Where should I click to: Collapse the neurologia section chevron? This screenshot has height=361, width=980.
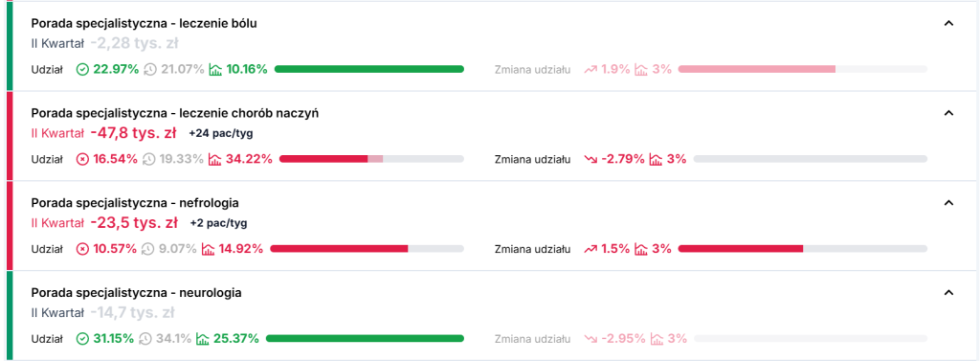(948, 292)
